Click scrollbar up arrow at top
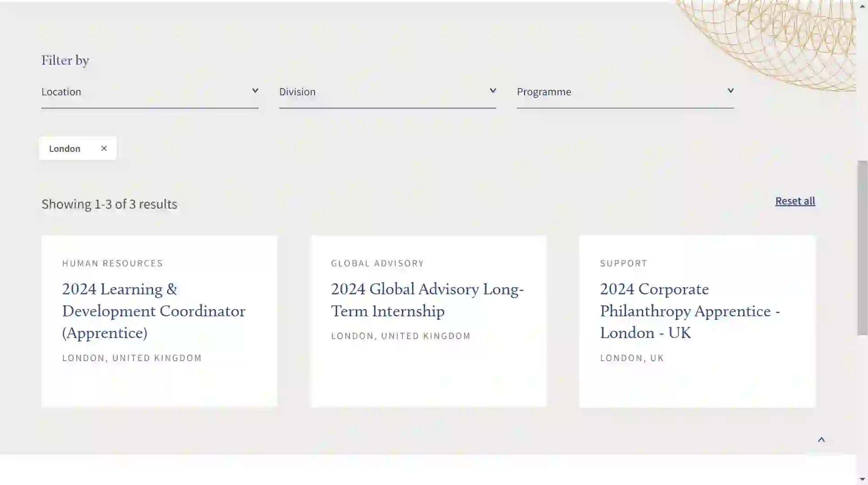This screenshot has height=485, width=868. pos(862,6)
